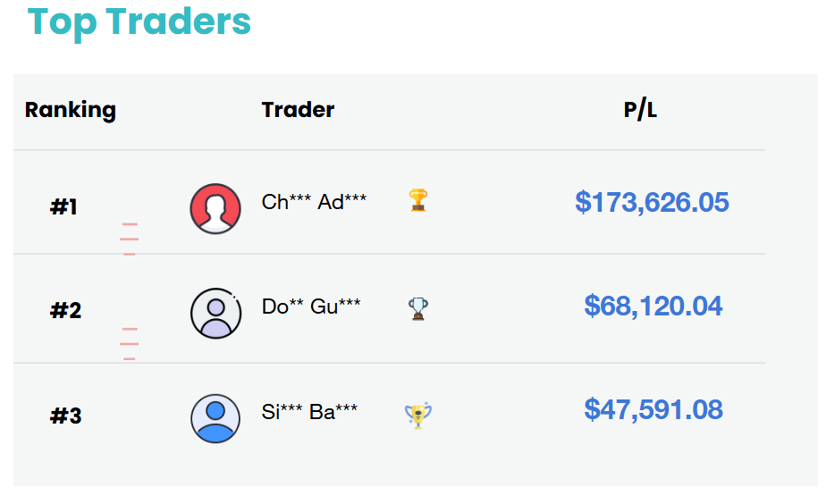Image resolution: width=835 pixels, height=504 pixels.
Task: Click the red avatar of trader #1
Action: click(215, 208)
